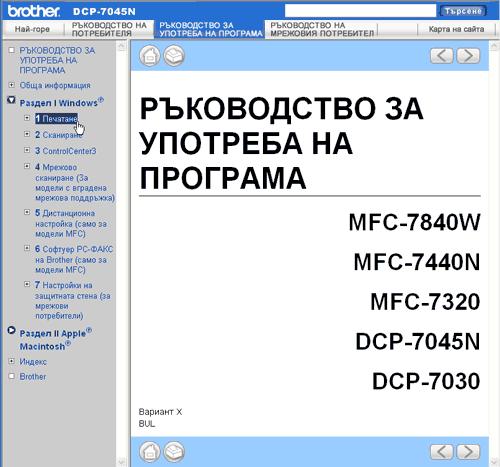Click DCP-7045N model text in content

pyautogui.click(x=418, y=342)
